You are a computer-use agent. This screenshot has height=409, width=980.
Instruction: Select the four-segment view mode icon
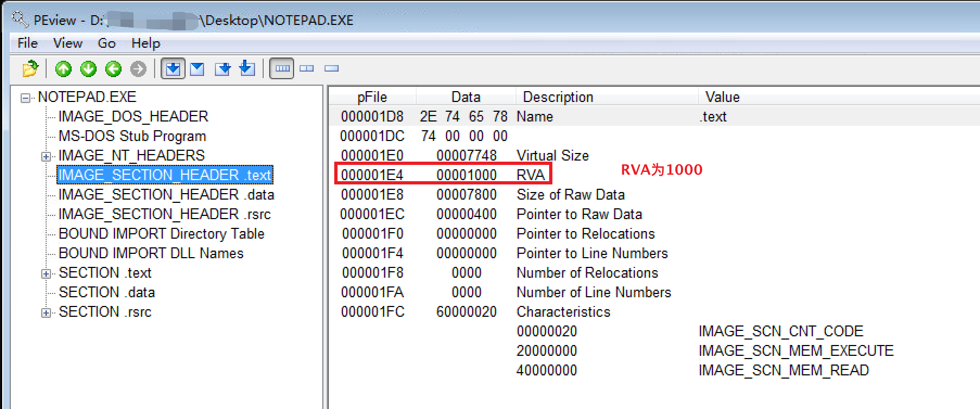pos(282,69)
